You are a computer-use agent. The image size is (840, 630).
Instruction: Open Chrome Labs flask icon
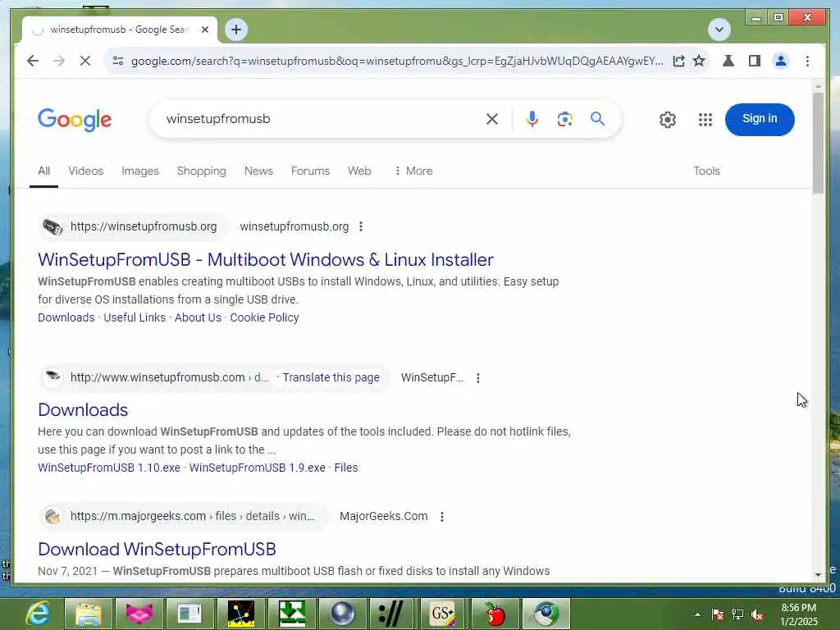click(x=728, y=61)
